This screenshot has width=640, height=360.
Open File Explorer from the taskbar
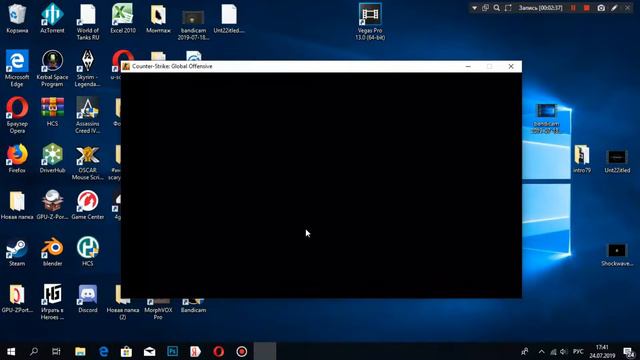pos(80,351)
